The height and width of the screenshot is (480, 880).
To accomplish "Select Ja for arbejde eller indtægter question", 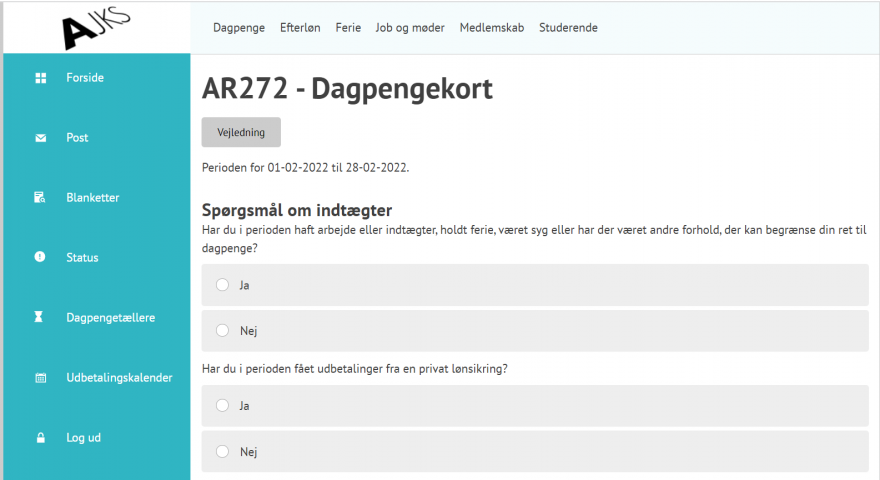I will (535, 285).
